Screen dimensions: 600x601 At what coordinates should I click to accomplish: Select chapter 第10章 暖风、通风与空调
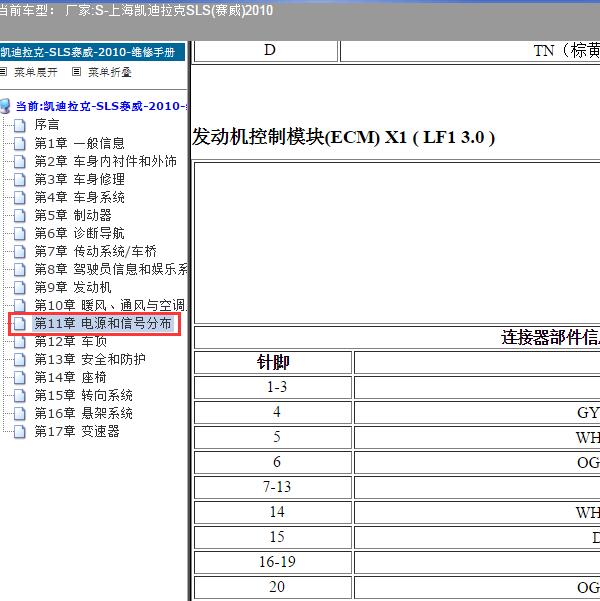tap(111, 305)
